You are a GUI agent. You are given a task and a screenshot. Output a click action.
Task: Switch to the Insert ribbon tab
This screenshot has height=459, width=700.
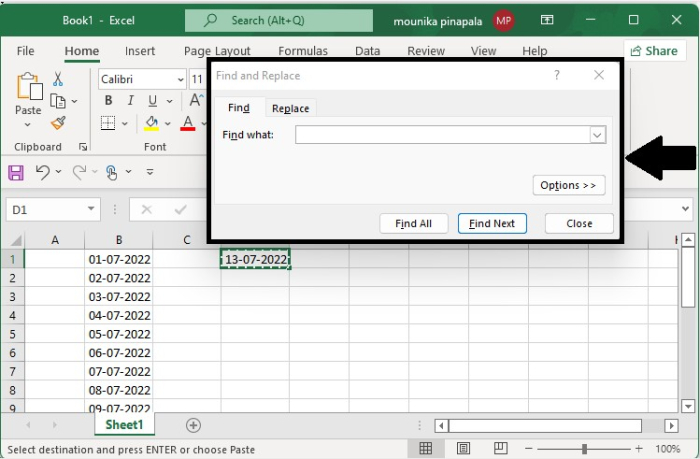(140, 51)
